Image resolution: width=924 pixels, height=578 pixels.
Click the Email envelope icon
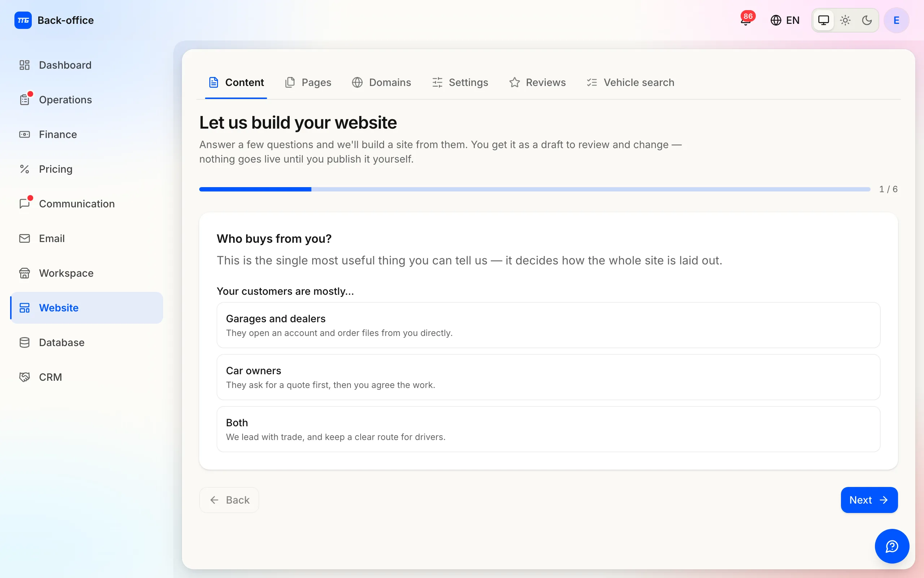click(x=25, y=238)
